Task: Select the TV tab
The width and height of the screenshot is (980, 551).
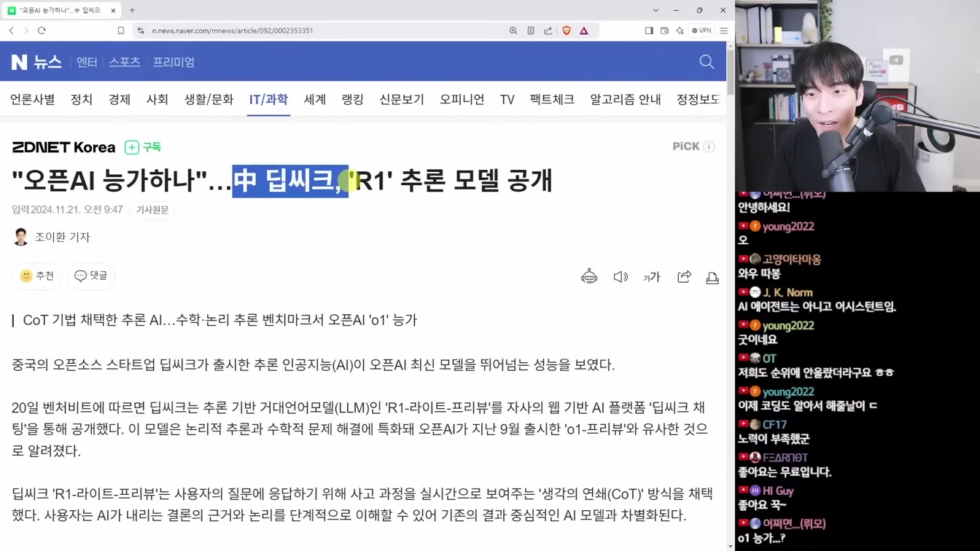Action: click(507, 99)
